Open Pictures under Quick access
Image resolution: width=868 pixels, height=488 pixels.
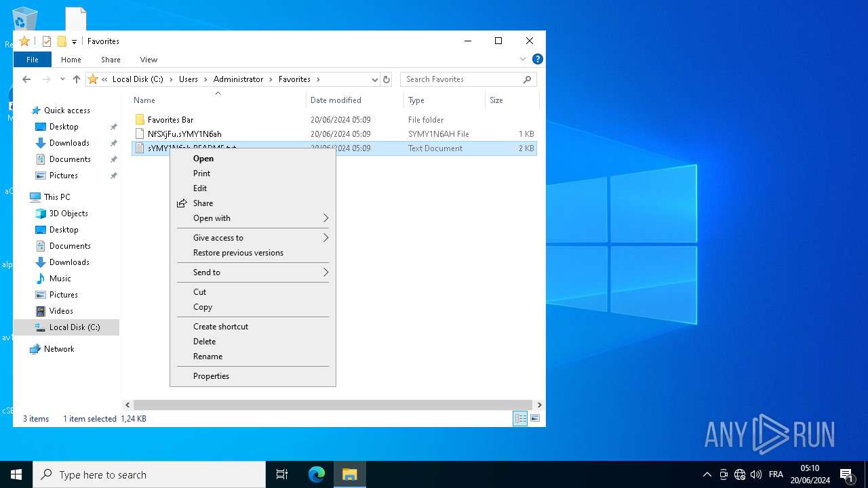coord(64,176)
